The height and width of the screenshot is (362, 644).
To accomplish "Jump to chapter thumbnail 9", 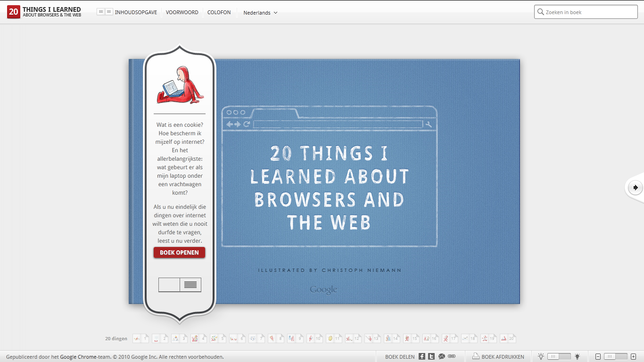I will pos(296,338).
